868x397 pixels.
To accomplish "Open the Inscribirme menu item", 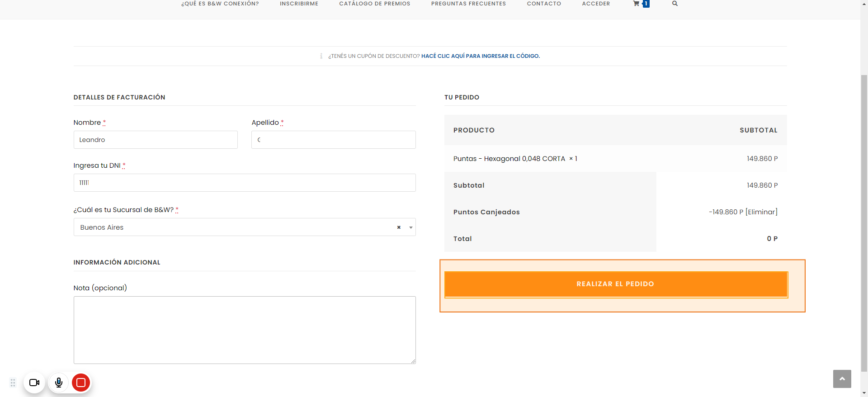I will 299,4.
